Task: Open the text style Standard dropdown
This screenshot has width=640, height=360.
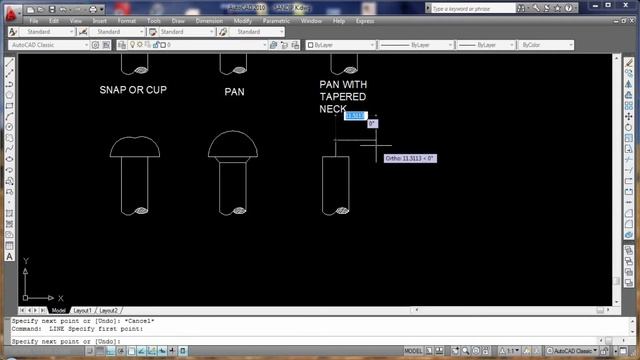Action: click(47, 32)
